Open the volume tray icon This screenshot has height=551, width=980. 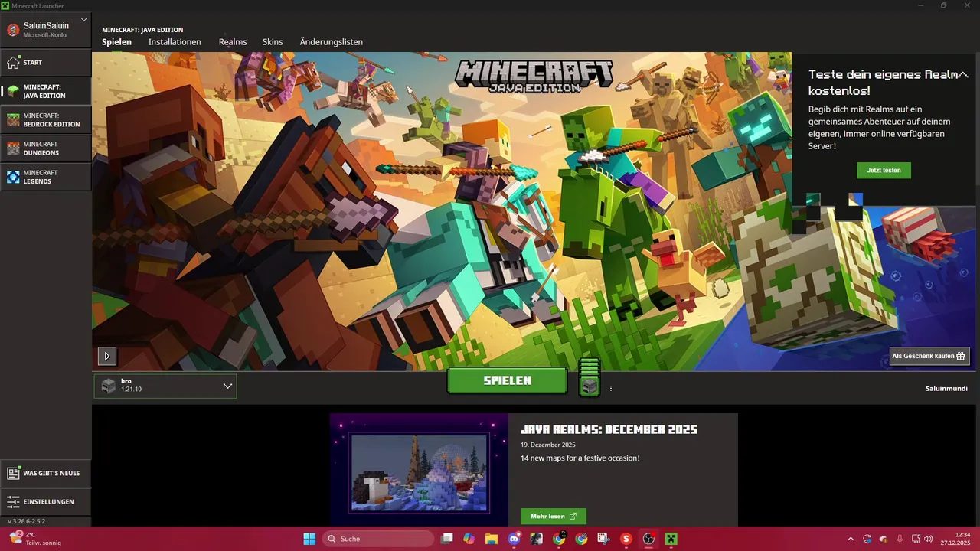click(929, 539)
